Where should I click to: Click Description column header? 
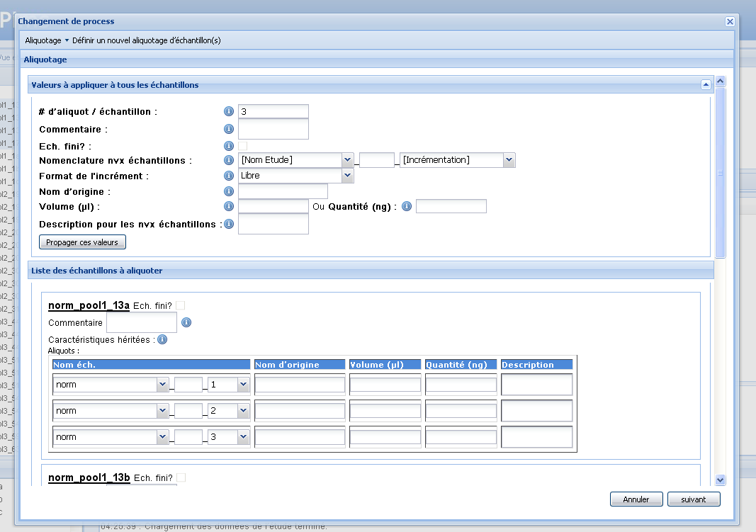(x=536, y=364)
